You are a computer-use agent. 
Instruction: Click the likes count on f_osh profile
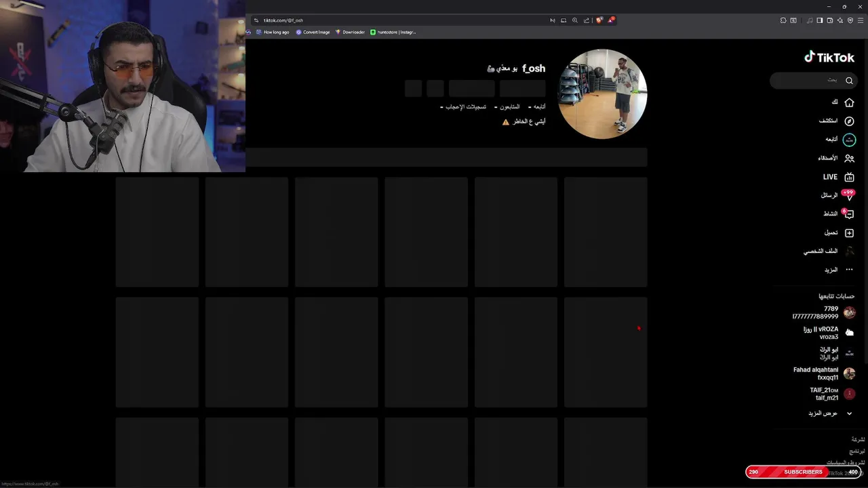point(463,107)
